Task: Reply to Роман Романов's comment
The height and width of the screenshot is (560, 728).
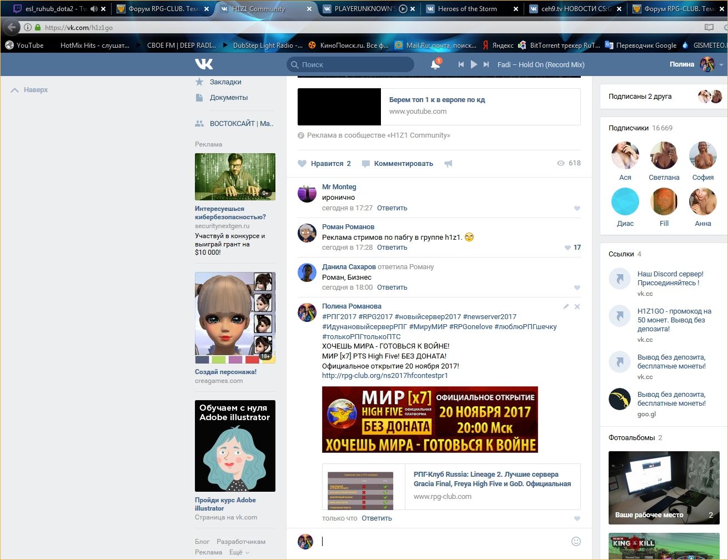Action: (392, 248)
